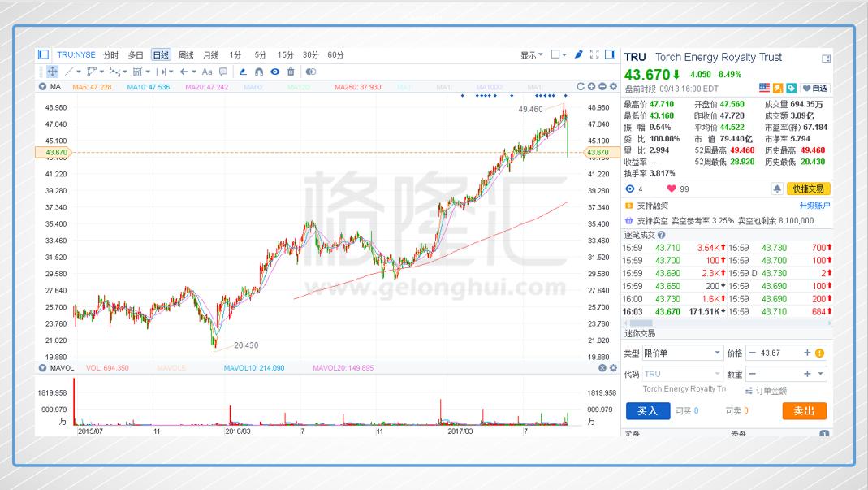Open MAVOL settings gear

(x=613, y=368)
